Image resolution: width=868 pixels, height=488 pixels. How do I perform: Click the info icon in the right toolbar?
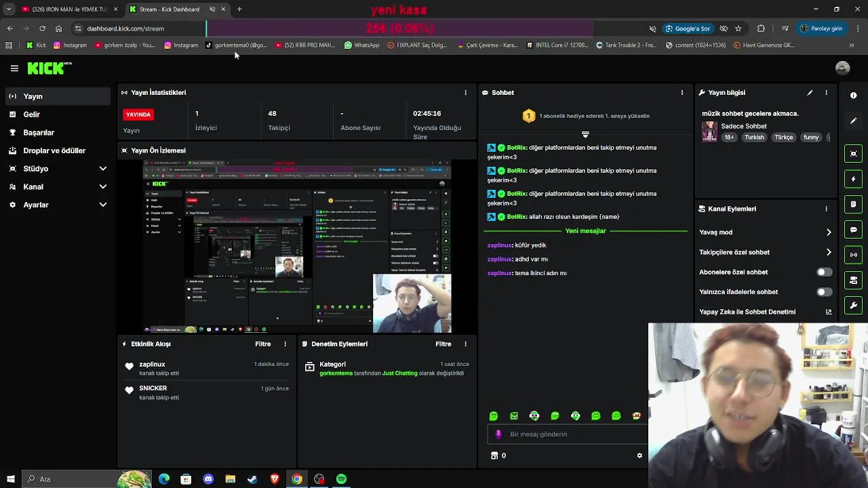coord(854,96)
